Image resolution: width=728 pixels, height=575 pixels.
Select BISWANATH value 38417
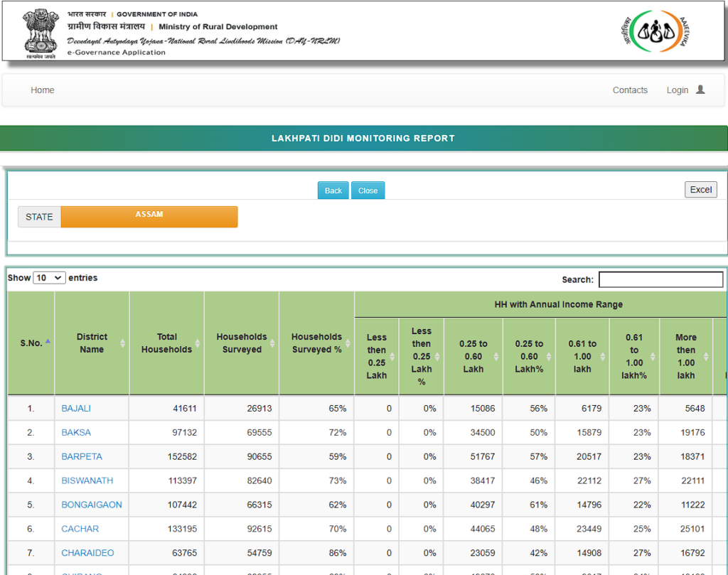pyautogui.click(x=483, y=480)
